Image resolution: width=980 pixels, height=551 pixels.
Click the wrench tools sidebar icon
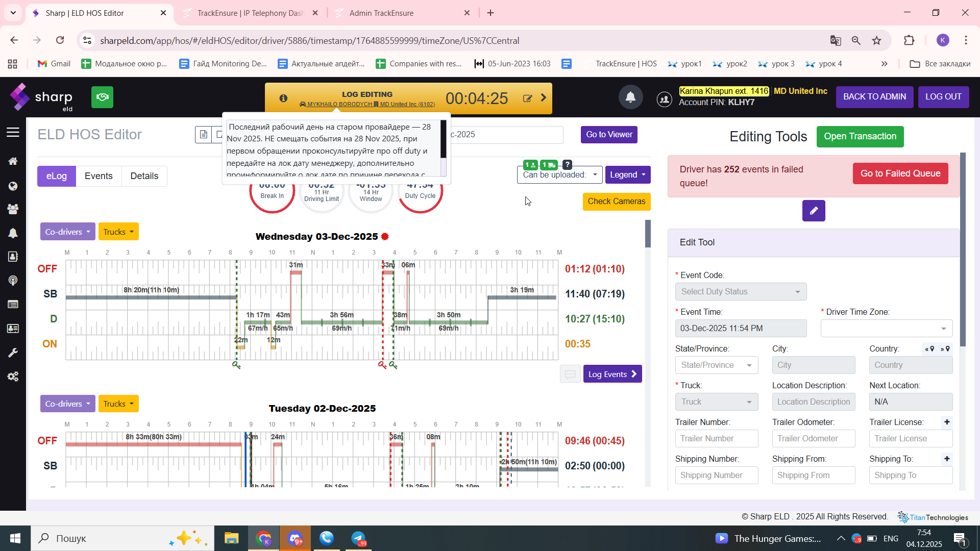click(x=13, y=353)
